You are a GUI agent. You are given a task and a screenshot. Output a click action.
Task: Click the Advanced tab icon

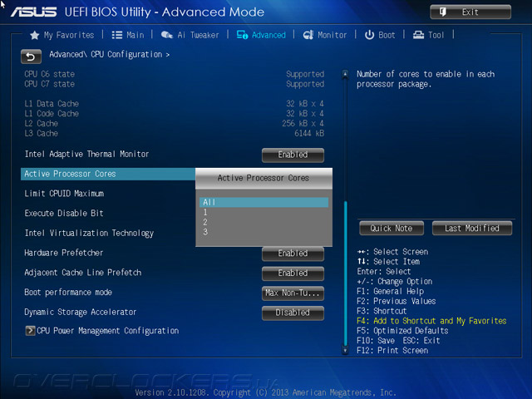click(x=242, y=35)
